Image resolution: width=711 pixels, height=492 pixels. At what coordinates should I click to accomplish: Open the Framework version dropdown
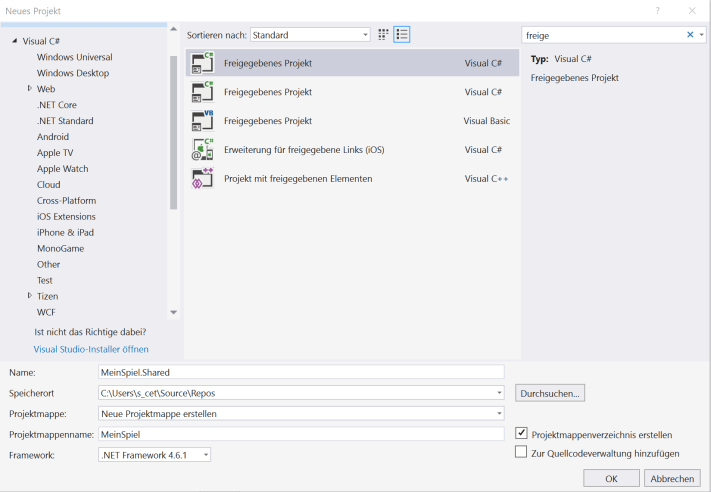pos(155,455)
